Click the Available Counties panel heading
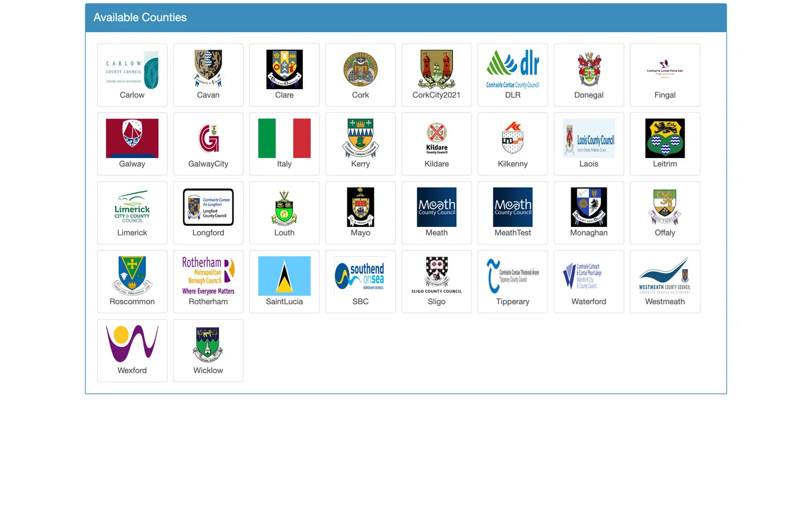The height and width of the screenshot is (508, 812). pyautogui.click(x=140, y=17)
